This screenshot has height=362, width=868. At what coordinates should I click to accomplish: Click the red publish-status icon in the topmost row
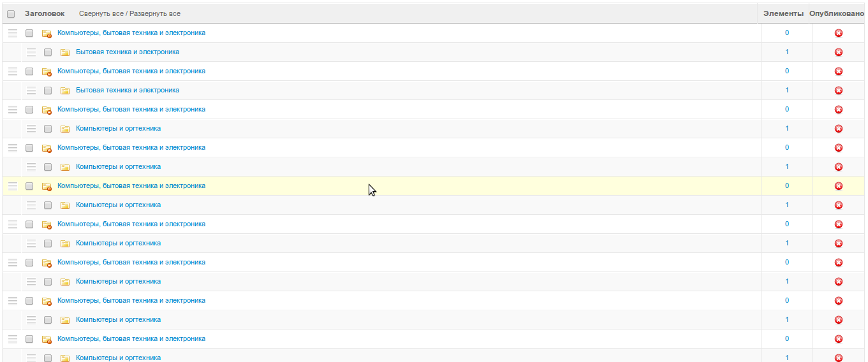click(x=839, y=33)
